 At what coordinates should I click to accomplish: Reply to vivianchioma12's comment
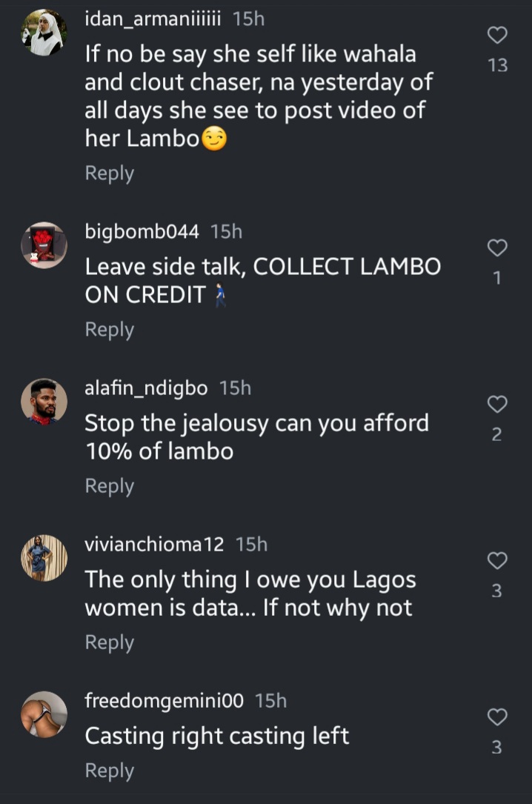109,642
